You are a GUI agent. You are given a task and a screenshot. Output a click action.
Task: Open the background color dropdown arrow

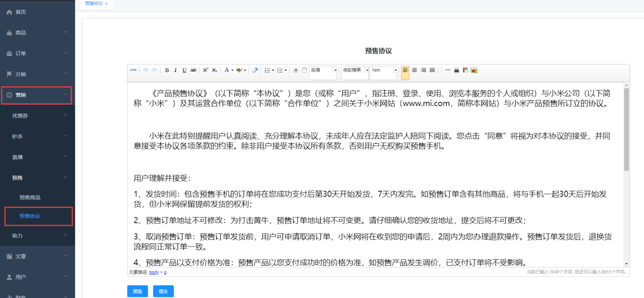coord(245,70)
